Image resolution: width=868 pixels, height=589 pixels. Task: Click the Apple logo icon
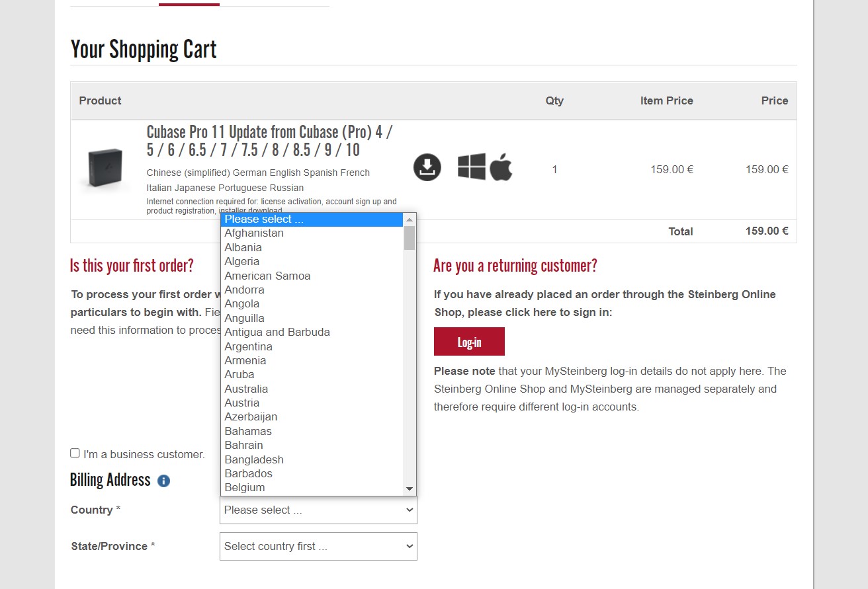[501, 167]
